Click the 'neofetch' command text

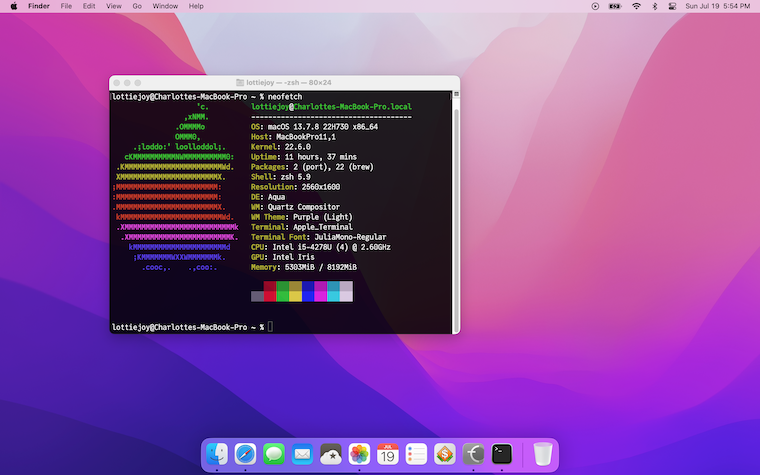285,96
